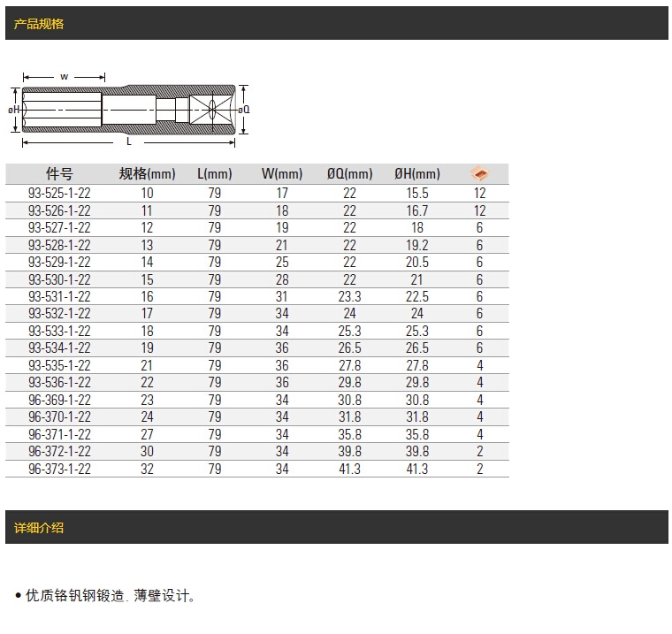Click ØQ value 26.5 in 93-534 row
This screenshot has height=634, width=672.
coord(350,348)
